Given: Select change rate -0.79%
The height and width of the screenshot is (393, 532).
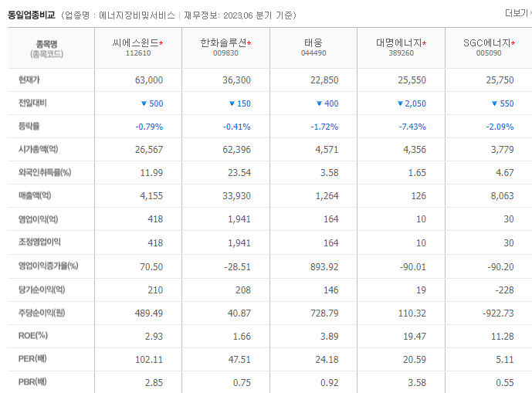Looking at the screenshot, I should (x=149, y=127).
